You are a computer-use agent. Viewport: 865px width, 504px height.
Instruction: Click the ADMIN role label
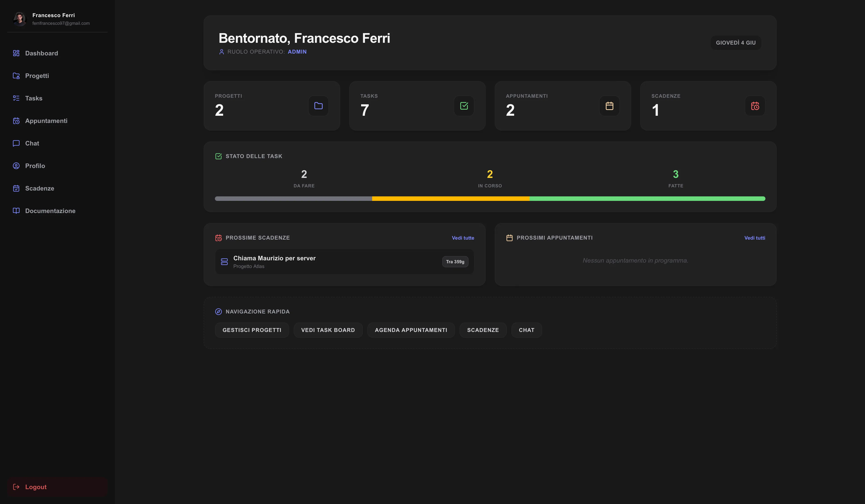(x=297, y=52)
